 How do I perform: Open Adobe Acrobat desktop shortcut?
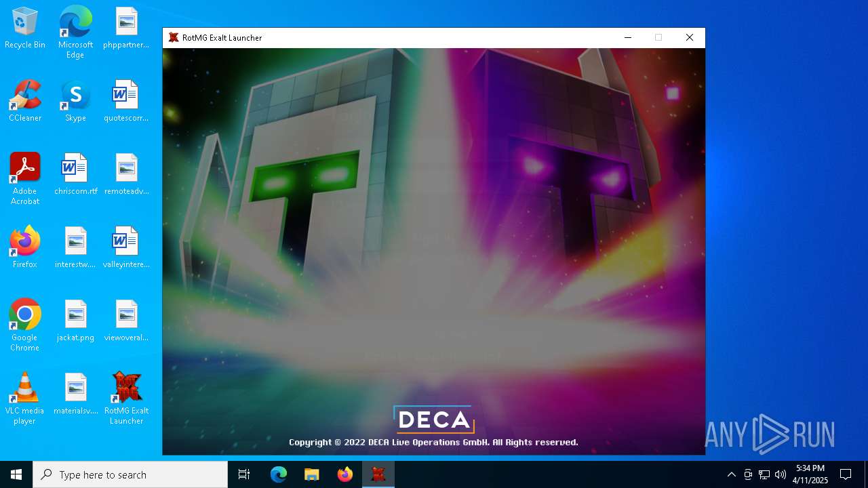click(x=25, y=179)
